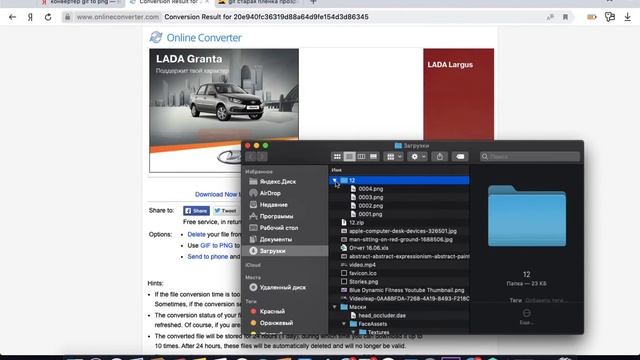Viewport: 640px width, 360px height.
Task: Select abstract-expressionism image file
Action: (x=409, y=256)
